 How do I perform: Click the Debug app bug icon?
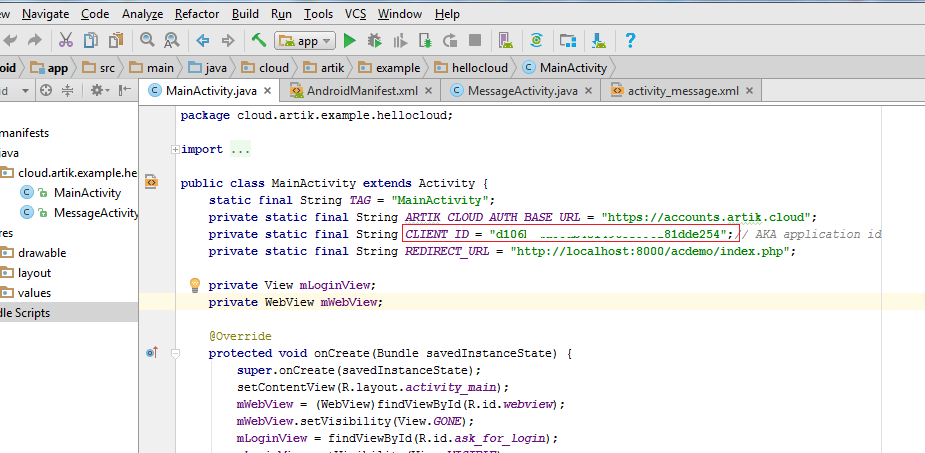pyautogui.click(x=375, y=40)
